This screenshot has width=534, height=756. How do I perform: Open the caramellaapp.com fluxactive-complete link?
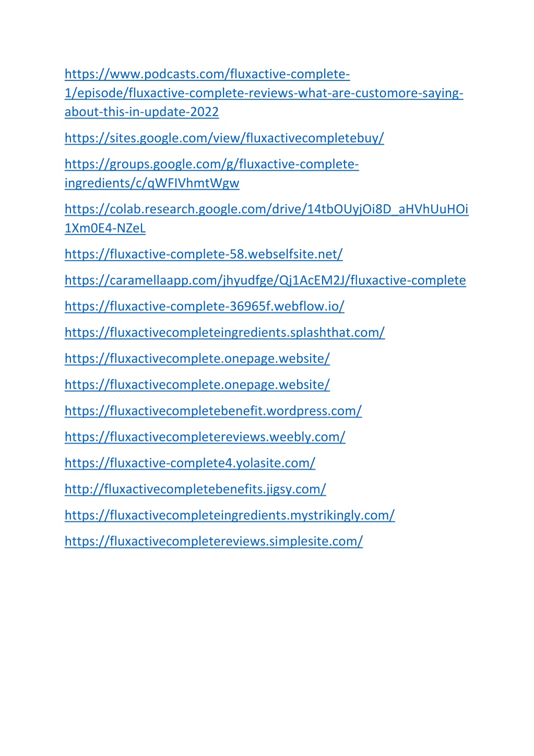(265, 280)
